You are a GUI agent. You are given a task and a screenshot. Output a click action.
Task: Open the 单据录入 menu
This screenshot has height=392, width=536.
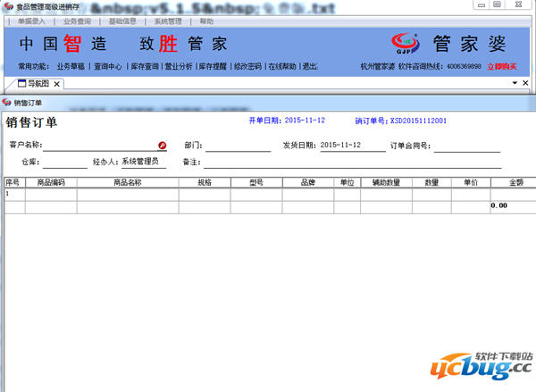[x=31, y=20]
